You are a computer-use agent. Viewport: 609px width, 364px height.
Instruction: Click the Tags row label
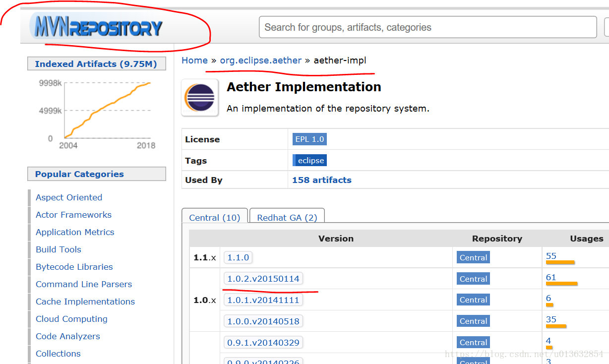point(196,161)
